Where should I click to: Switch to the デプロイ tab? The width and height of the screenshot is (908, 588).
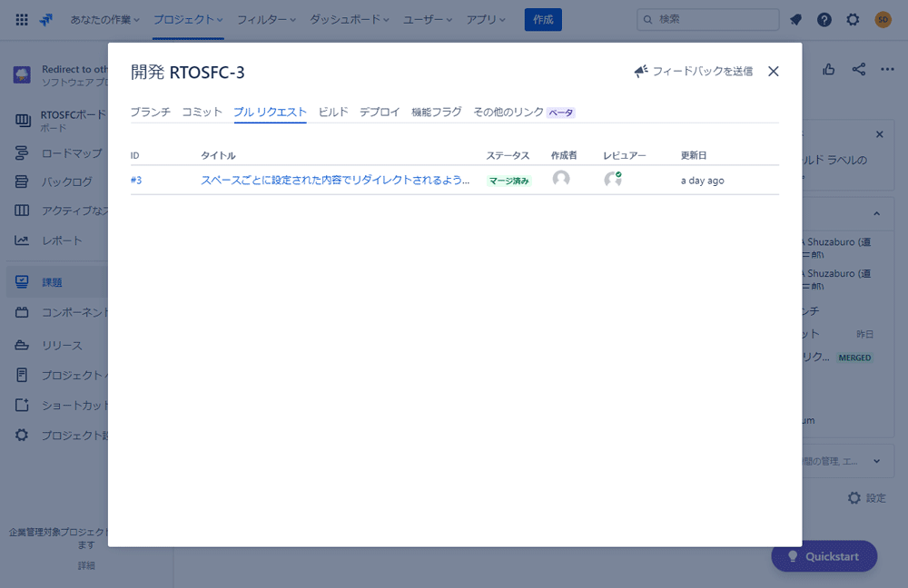point(380,112)
